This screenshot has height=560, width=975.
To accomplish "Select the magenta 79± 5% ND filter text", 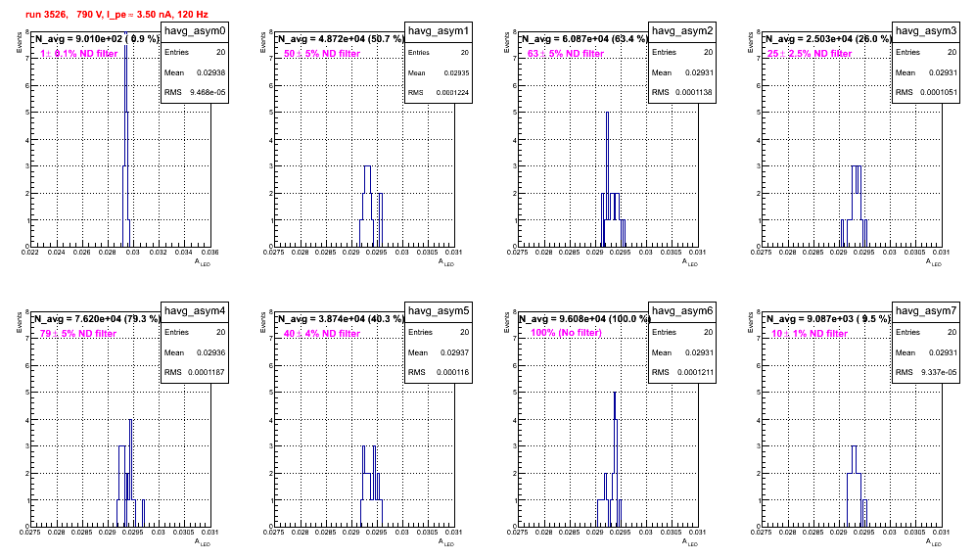I will (78, 334).
